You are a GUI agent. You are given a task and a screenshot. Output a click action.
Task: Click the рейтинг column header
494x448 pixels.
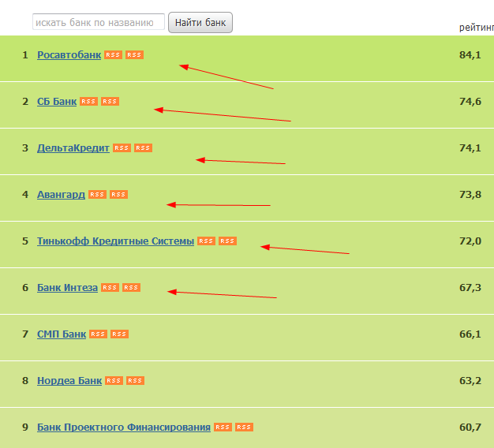pyautogui.click(x=477, y=28)
